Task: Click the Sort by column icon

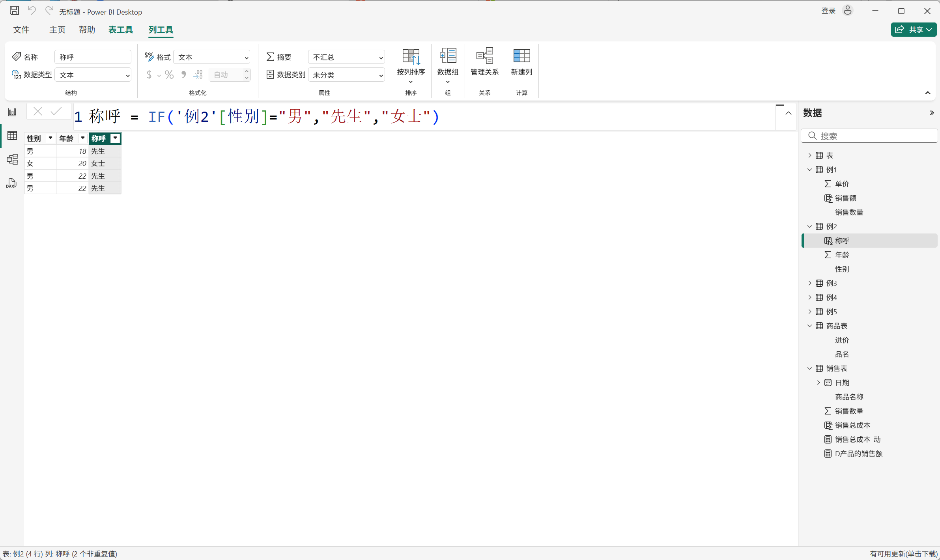Action: point(411,57)
